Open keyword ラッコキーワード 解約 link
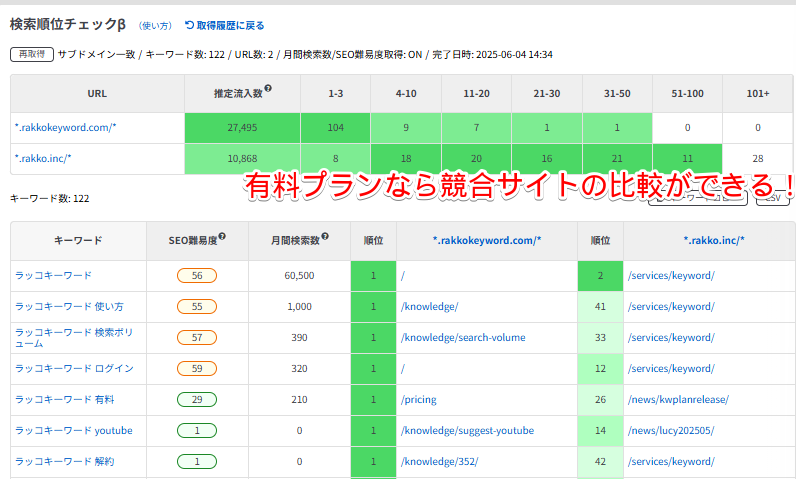This screenshot has height=479, width=809. [64, 461]
